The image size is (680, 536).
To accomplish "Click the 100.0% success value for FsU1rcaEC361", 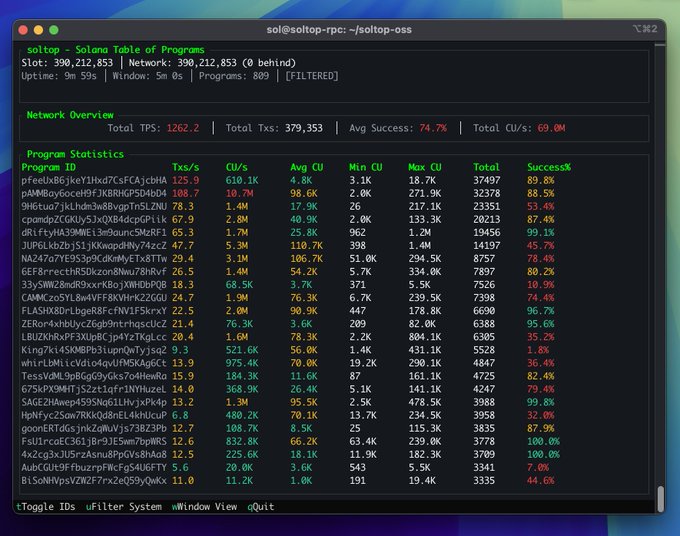I will click(543, 441).
